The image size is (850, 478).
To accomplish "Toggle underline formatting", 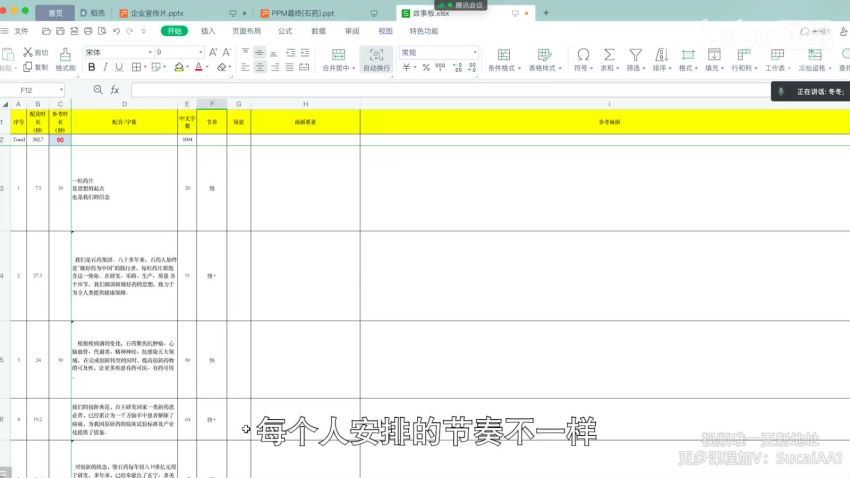I will (x=121, y=67).
